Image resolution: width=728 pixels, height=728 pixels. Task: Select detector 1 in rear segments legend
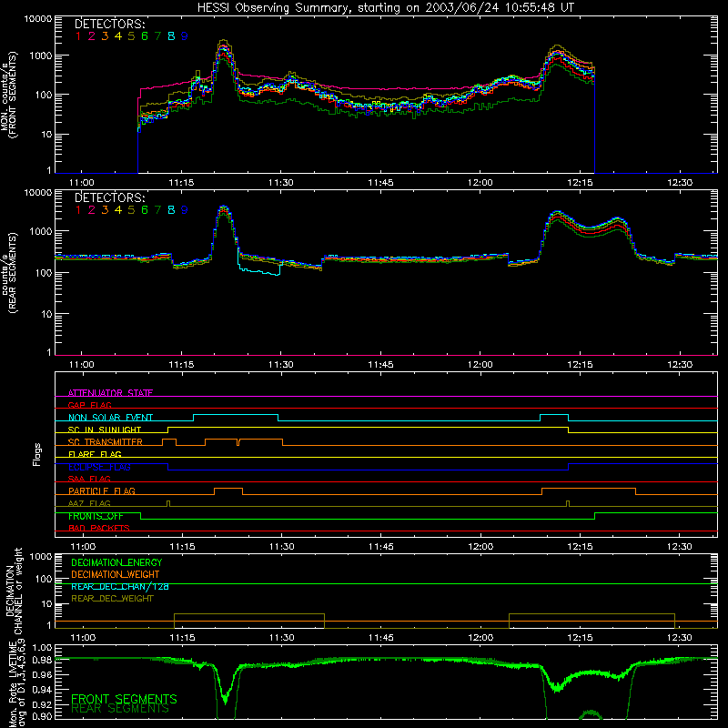78,210
